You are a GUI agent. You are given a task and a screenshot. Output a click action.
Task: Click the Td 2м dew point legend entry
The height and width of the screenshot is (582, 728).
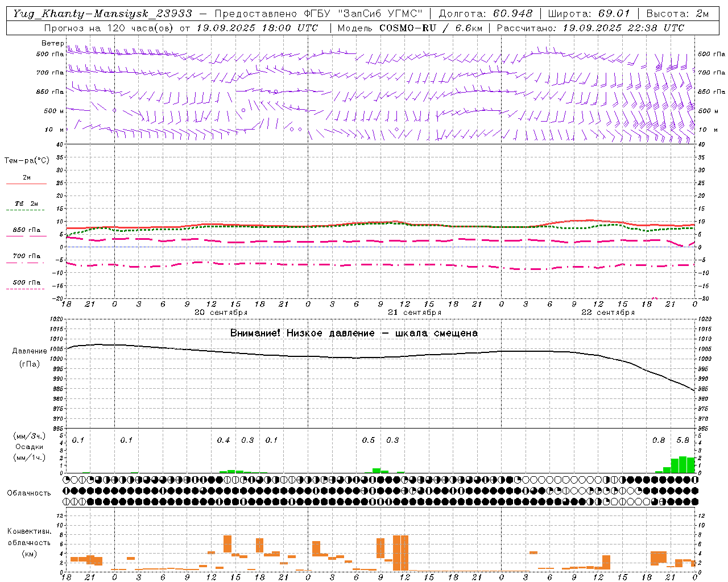point(26,203)
